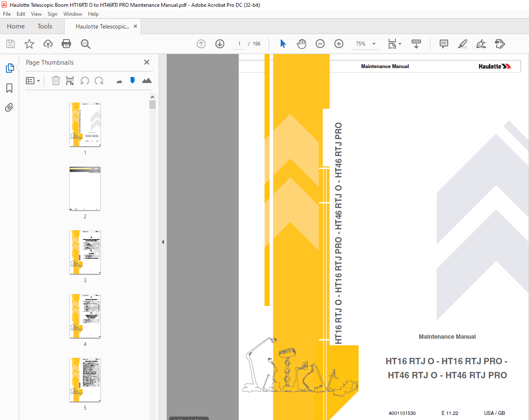
Task: Open the edit and send tools icon
Action: 500,44
